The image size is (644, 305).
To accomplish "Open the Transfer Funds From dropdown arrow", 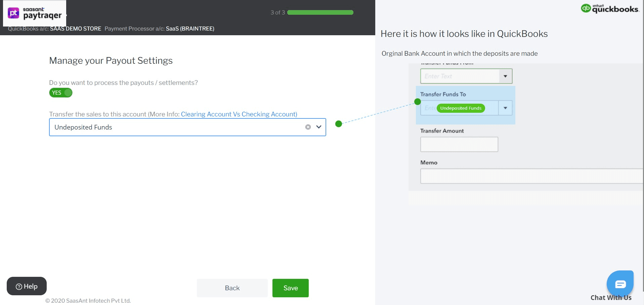I will (505, 76).
